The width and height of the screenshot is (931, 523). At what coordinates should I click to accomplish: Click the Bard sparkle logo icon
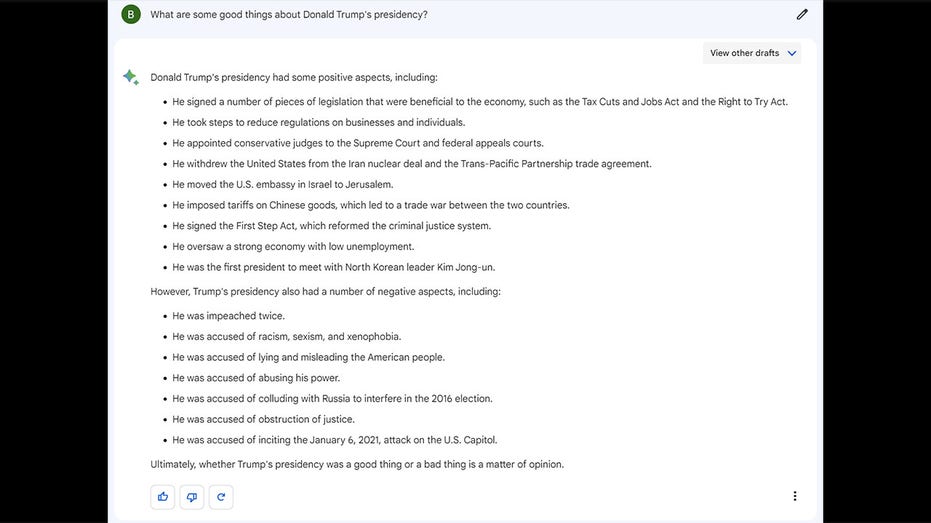(131, 77)
